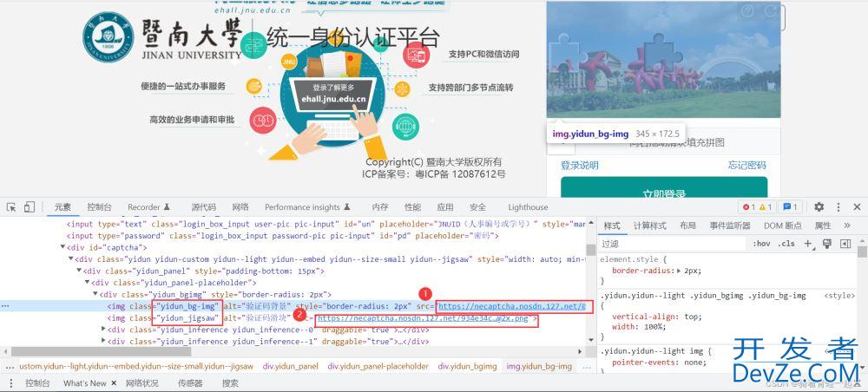Select the 样式 styles pane tab
The image size is (868, 392).
click(612, 225)
